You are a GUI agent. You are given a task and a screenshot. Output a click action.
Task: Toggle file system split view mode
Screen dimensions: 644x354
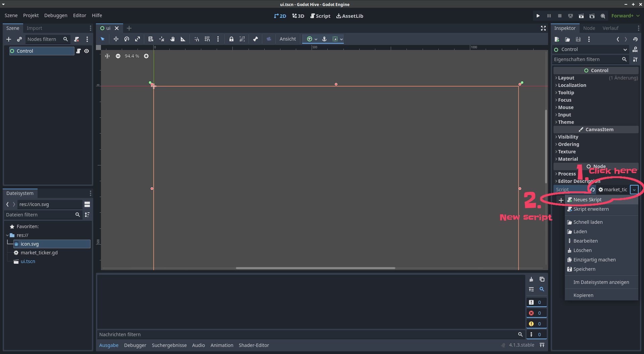pos(87,204)
